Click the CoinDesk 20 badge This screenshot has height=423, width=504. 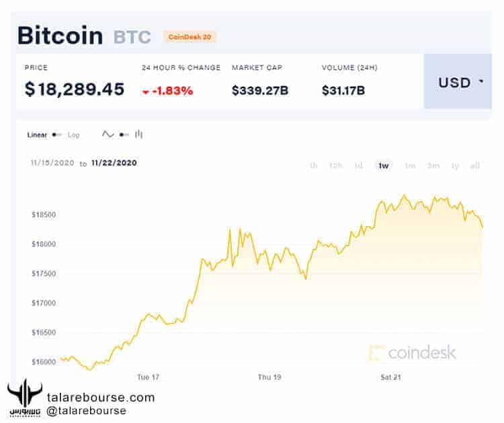coord(189,37)
